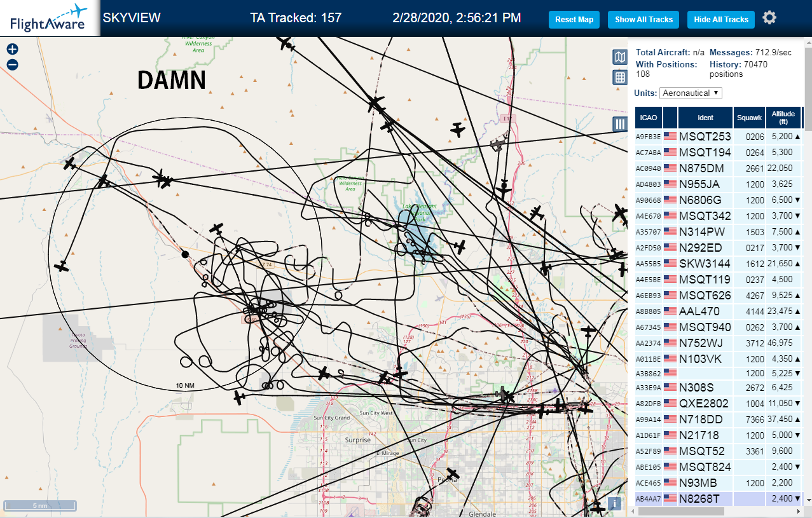812x518 pixels.
Task: Sort table by ICAO column header
Action: [x=649, y=118]
